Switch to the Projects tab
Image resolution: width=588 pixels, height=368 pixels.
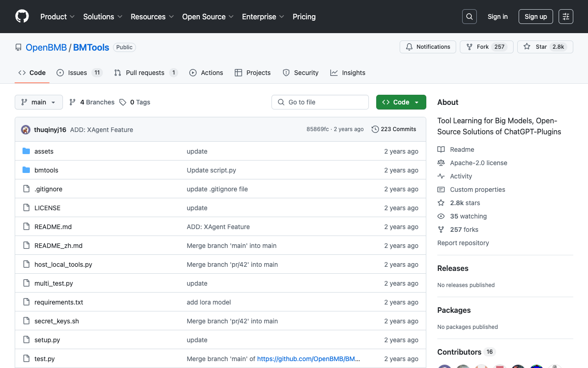click(x=253, y=73)
